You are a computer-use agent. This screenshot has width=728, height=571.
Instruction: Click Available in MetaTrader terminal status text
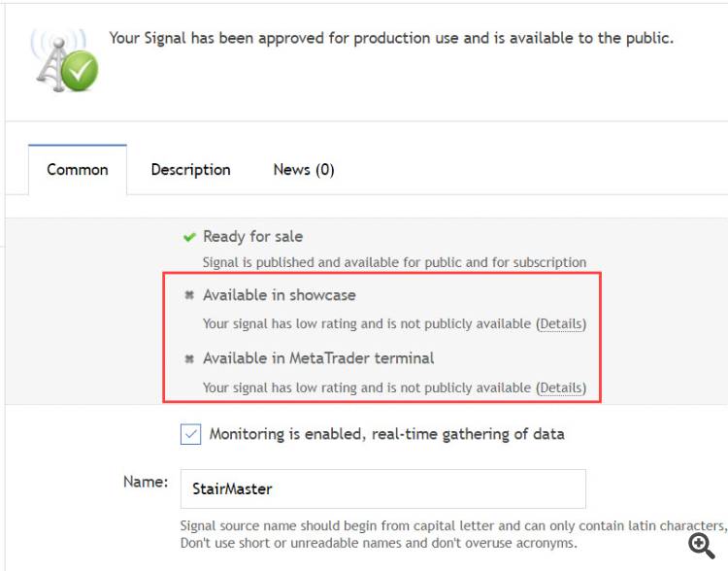318,358
